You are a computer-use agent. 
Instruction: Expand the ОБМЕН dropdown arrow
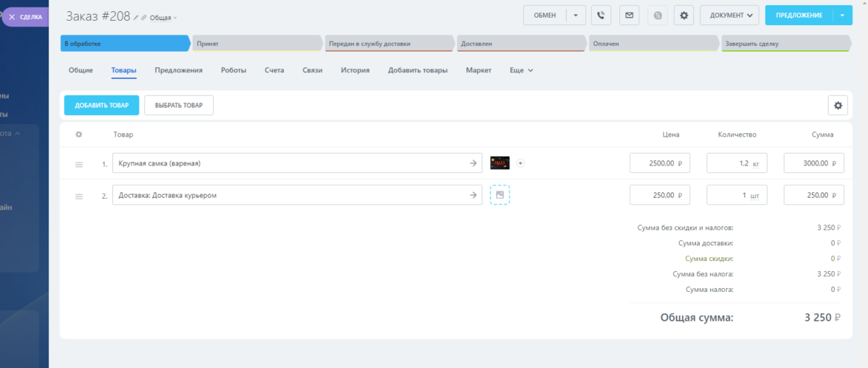576,16
